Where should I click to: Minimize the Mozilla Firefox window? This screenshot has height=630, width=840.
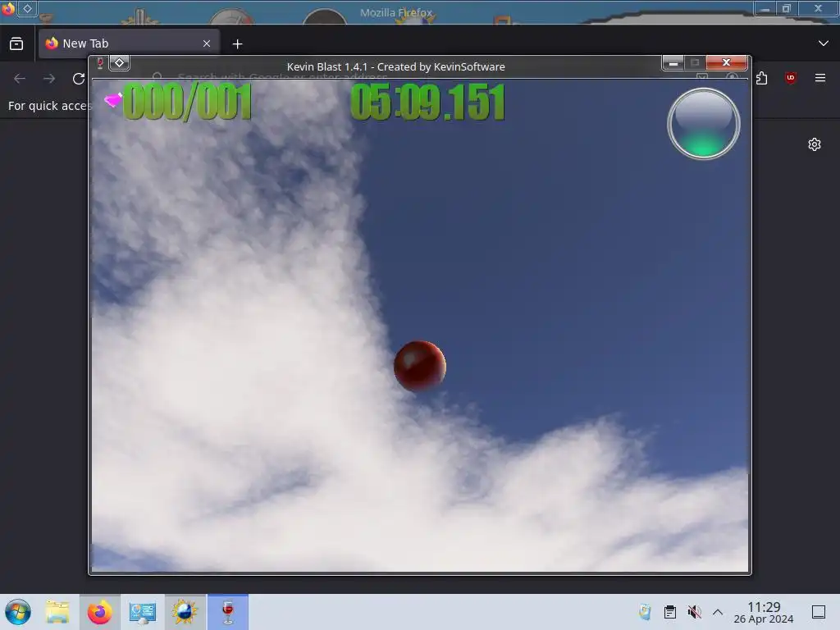(765, 8)
